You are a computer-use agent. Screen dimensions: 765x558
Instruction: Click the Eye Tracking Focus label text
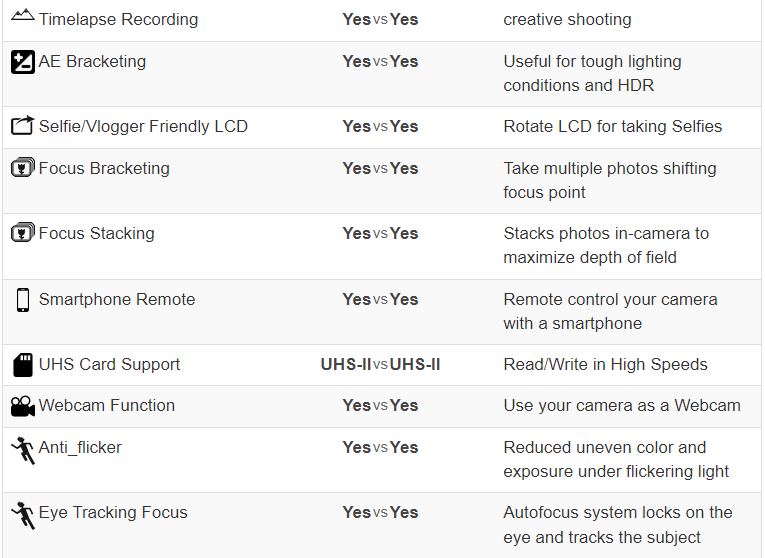pos(113,513)
